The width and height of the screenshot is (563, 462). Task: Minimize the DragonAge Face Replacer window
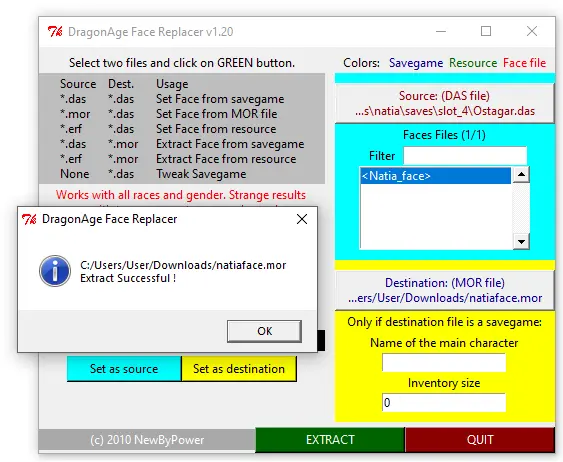tap(441, 32)
